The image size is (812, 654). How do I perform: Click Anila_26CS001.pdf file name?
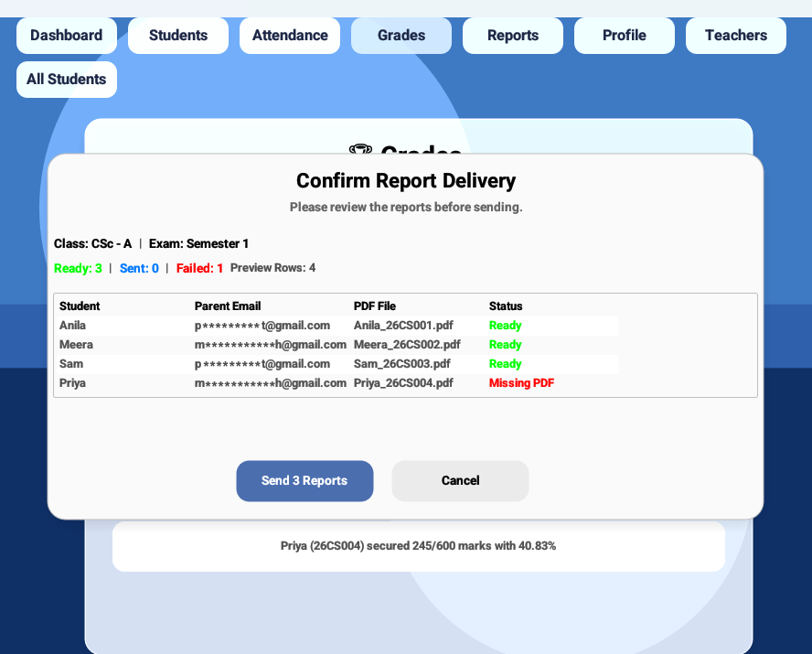tap(403, 326)
